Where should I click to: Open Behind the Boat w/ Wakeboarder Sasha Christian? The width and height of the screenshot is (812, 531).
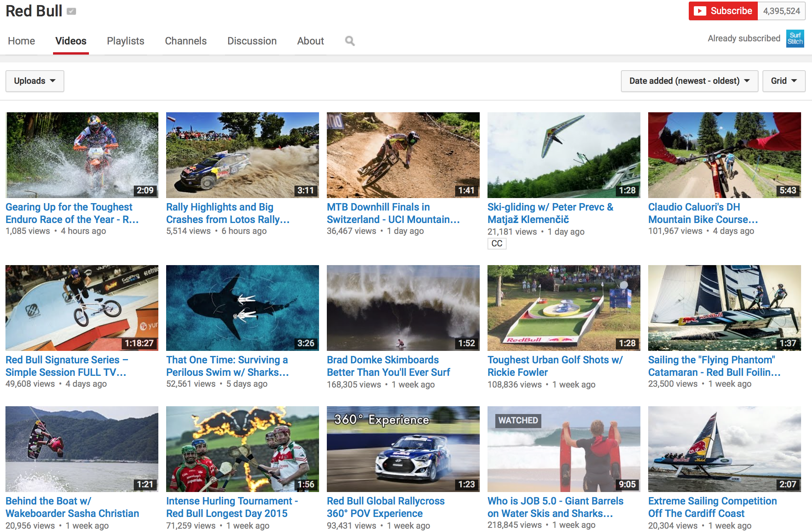coord(72,507)
